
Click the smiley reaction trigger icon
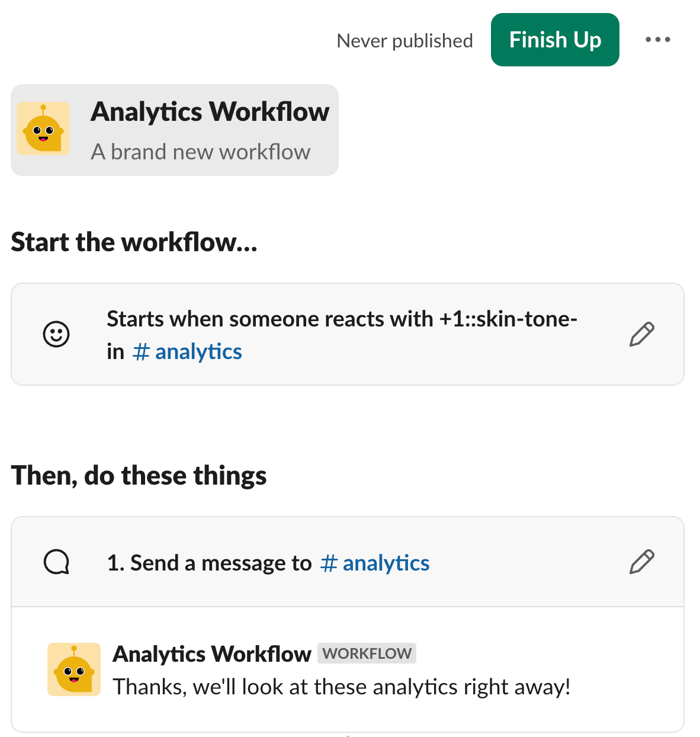coord(57,334)
